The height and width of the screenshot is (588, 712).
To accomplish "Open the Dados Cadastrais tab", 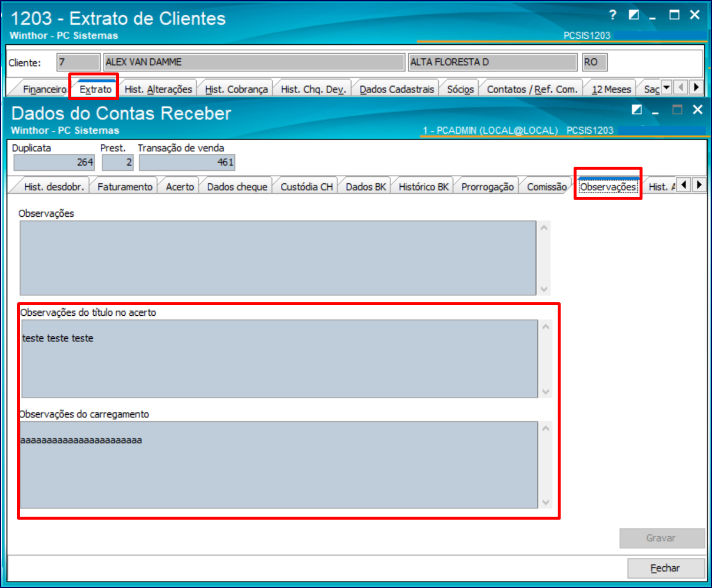I will [x=396, y=89].
